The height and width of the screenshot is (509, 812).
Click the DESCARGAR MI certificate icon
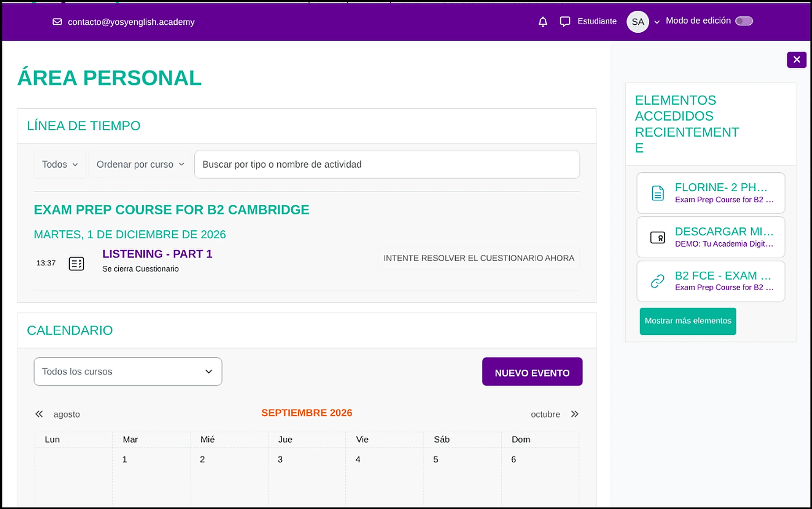click(x=658, y=237)
